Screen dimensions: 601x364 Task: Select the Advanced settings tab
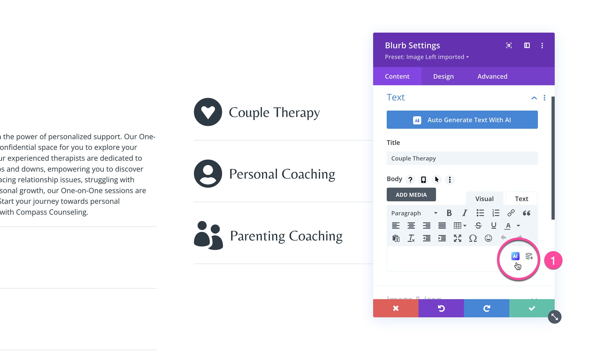(x=492, y=76)
